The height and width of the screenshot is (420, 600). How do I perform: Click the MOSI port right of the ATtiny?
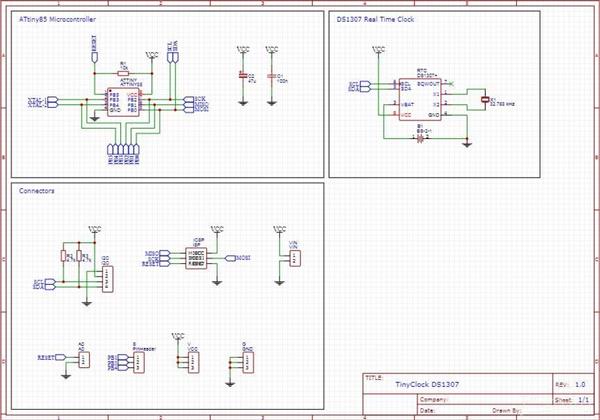196,109
